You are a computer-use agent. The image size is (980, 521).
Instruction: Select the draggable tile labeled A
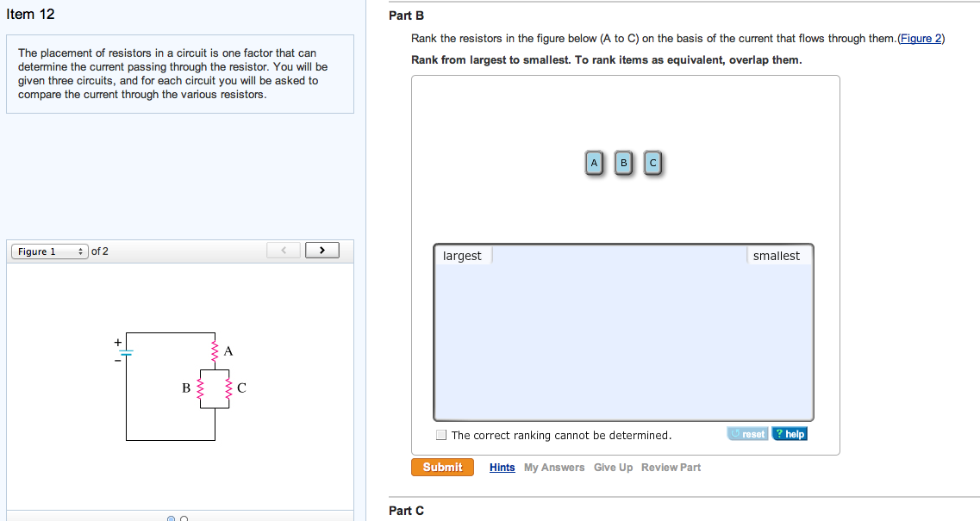point(594,163)
